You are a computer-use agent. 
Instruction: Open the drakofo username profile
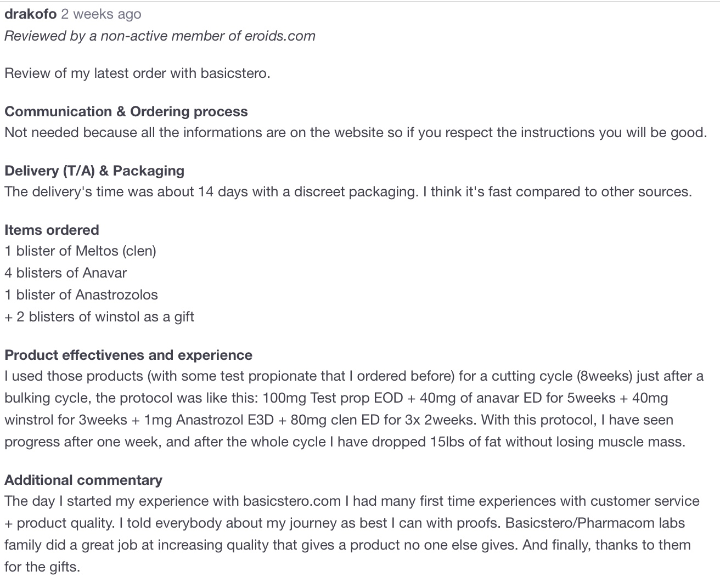30,14
